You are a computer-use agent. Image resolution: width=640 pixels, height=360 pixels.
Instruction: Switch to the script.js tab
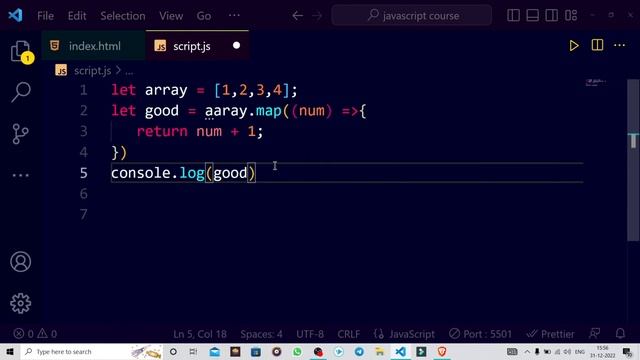(x=197, y=46)
